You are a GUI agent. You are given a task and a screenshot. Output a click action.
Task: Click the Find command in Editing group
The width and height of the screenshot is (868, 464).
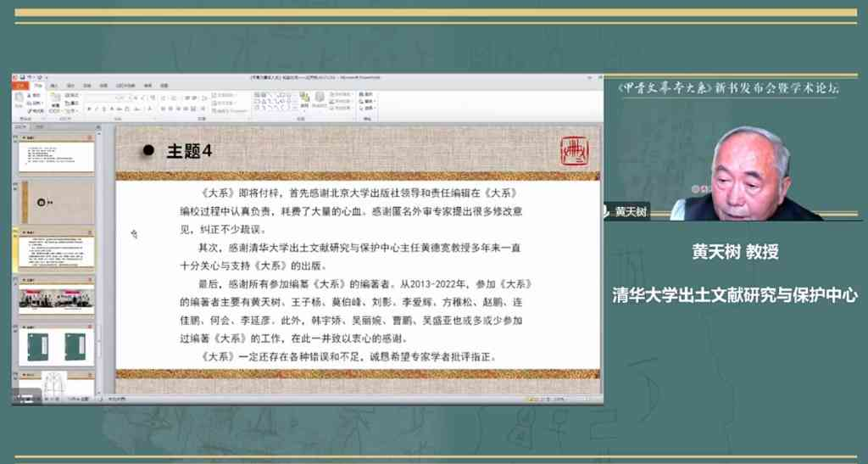point(368,93)
